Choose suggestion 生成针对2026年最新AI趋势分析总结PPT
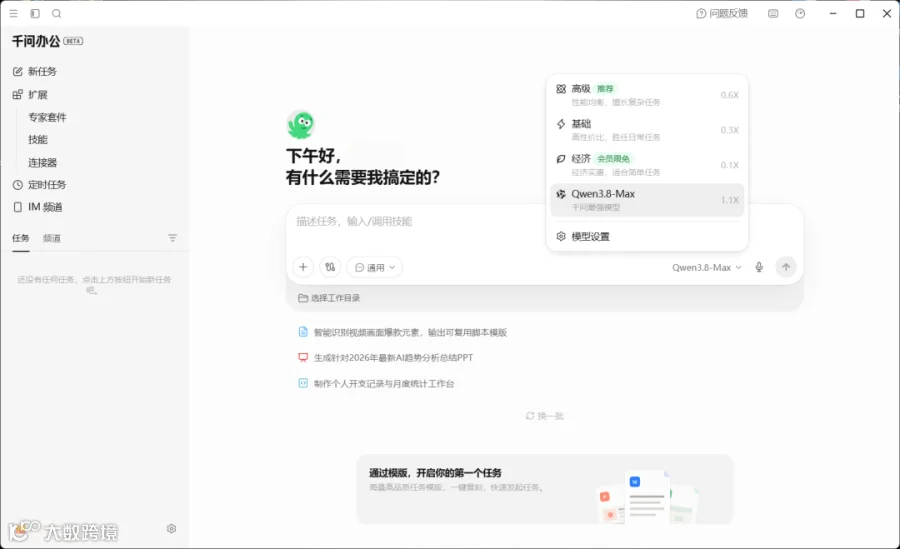The width and height of the screenshot is (900, 549). 386,357
